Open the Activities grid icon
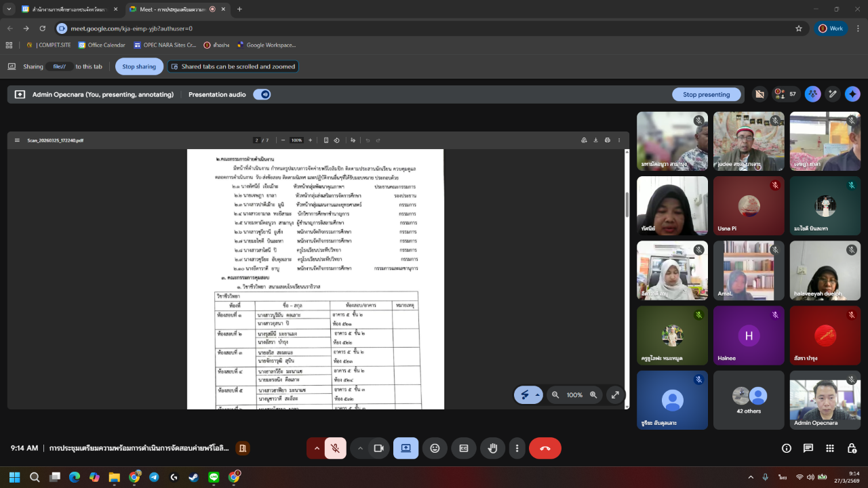Screen dimensions: 868x488 pos(829,448)
